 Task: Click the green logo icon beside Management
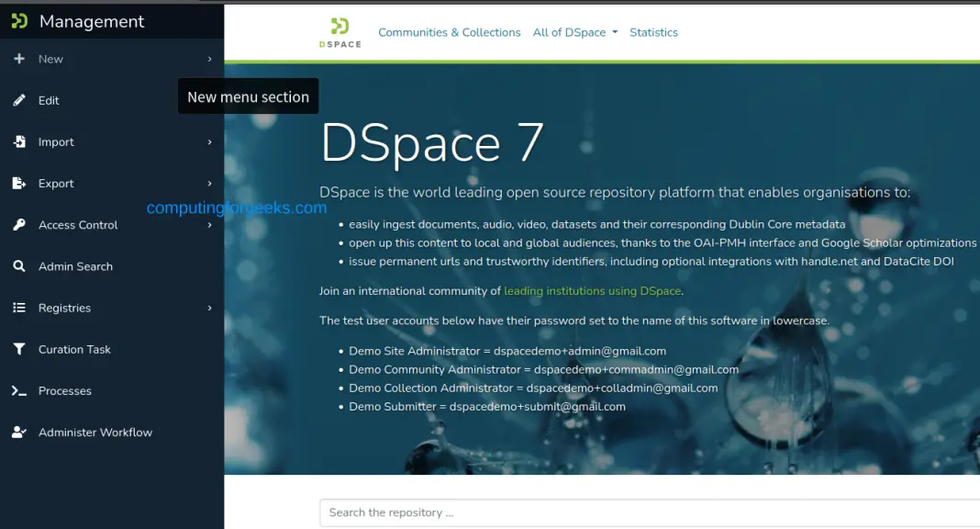(x=17, y=20)
